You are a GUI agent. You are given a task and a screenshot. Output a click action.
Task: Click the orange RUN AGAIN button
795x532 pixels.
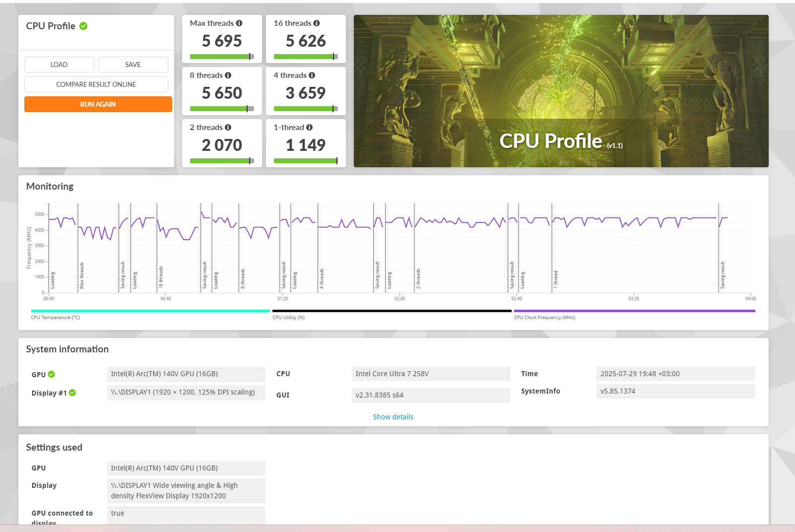tap(98, 104)
